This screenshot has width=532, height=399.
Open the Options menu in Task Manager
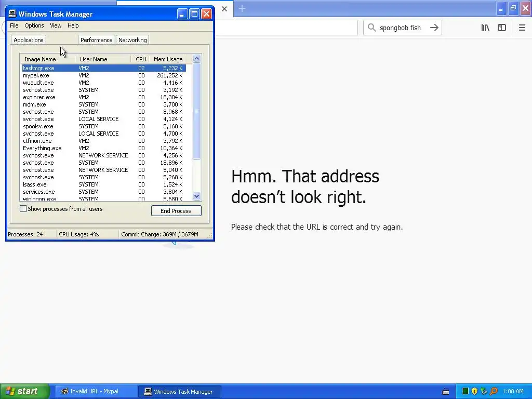[x=34, y=25]
